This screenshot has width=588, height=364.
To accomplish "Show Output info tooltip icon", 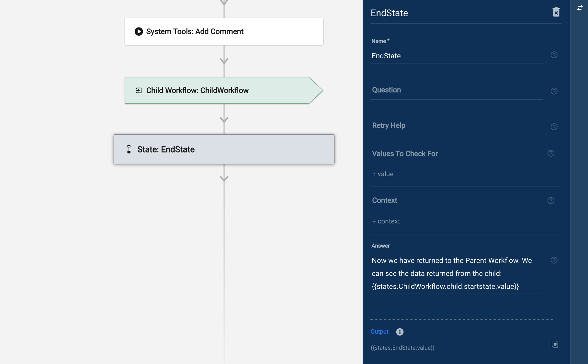I will coord(400,332).
